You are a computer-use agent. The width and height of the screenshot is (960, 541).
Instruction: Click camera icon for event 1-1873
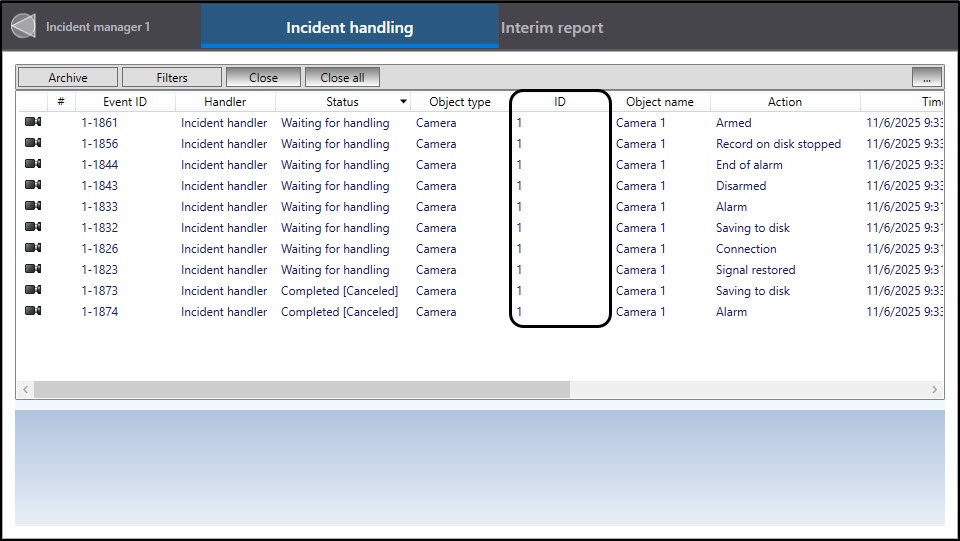click(x=33, y=290)
